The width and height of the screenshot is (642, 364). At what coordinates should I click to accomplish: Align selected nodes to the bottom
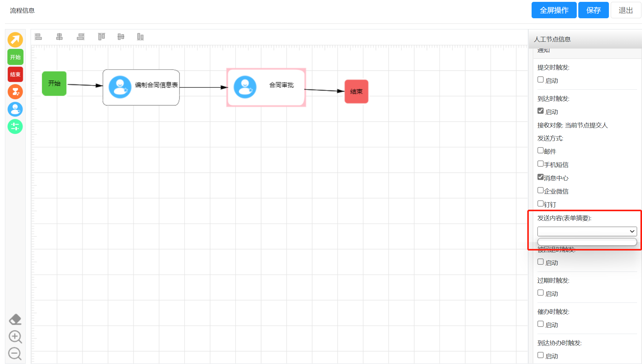[140, 37]
